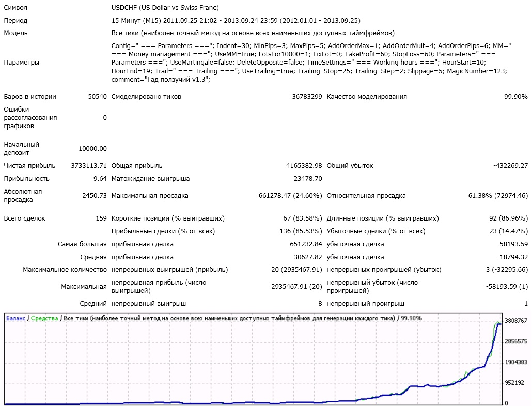
Task: Click the Самая большая row label
Action: coord(82,244)
